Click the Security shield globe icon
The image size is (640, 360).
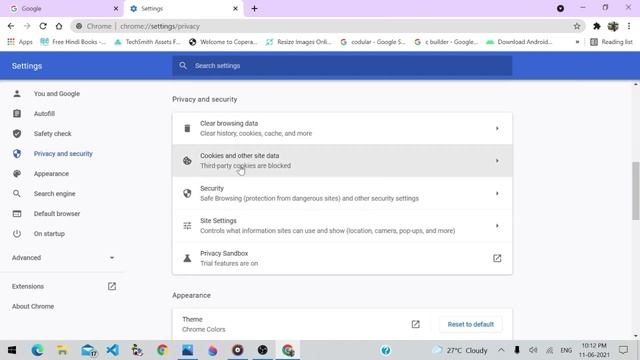click(187, 193)
